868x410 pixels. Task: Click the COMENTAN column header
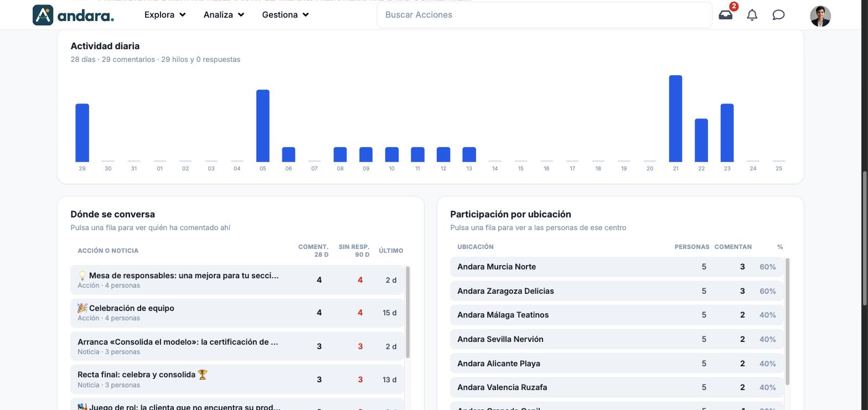point(733,247)
